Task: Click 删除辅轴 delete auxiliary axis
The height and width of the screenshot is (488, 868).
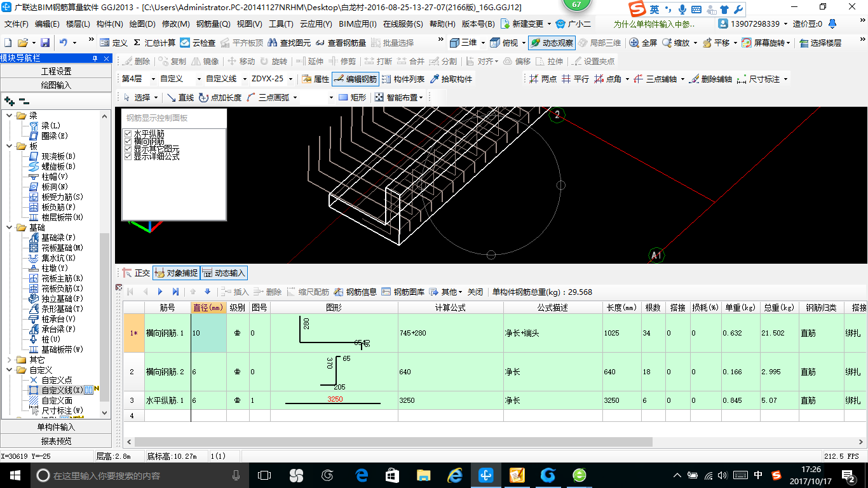Action: (x=711, y=79)
